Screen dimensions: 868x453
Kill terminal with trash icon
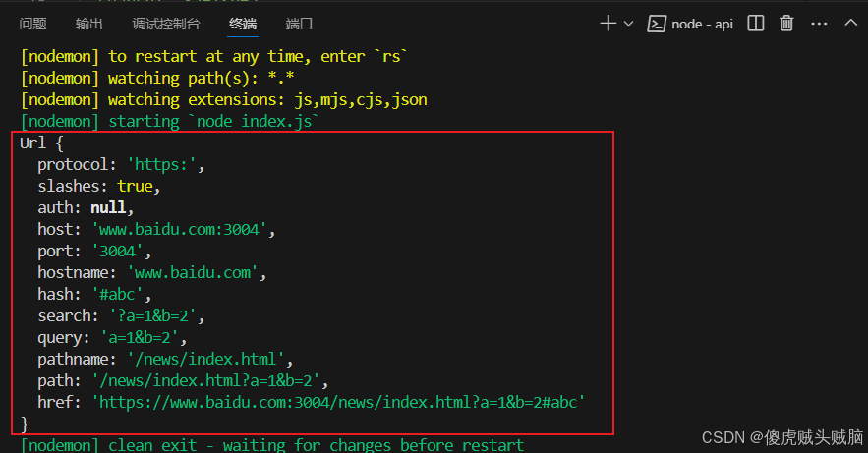pos(786,24)
